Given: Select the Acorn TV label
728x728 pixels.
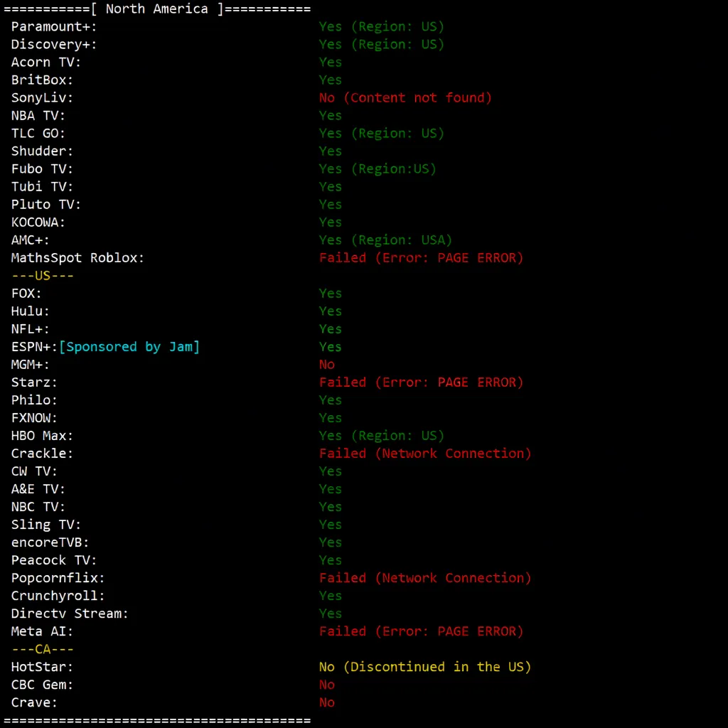Looking at the screenshot, I should pyautogui.click(x=46, y=63).
